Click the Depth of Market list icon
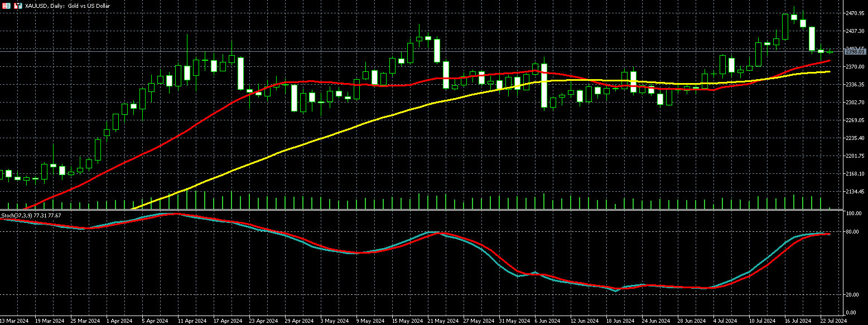Screen dimensions: 868x325 pos(6,6)
